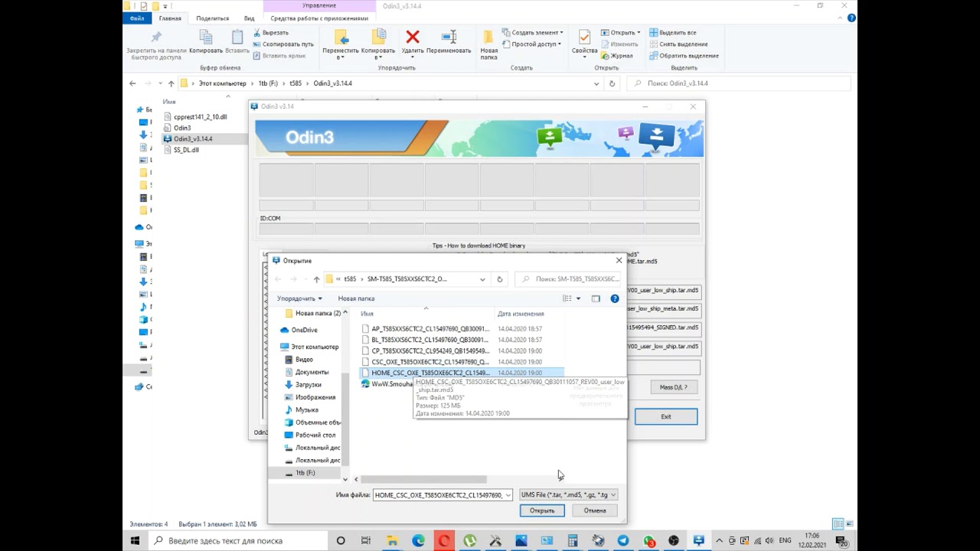This screenshot has width=980, height=551.
Task: Click Переименовать in Explorer ribbon
Action: pos(449,42)
